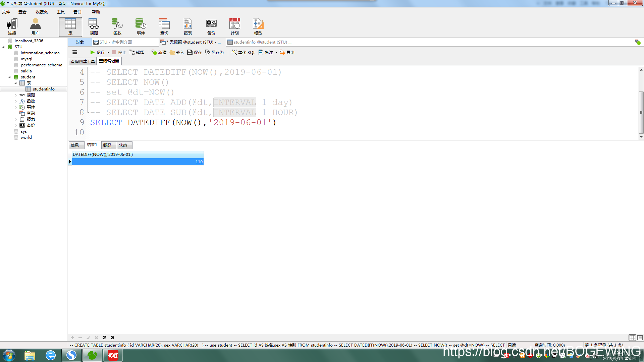Expand the 视图 node in tree
Image resolution: width=644 pixels, height=362 pixels.
pyautogui.click(x=15, y=95)
